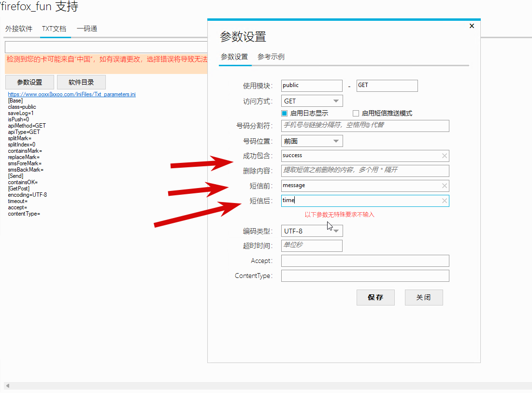Screen dimensions: 532x393
Task: Switch to the 参考示例 tab
Action: point(271,57)
